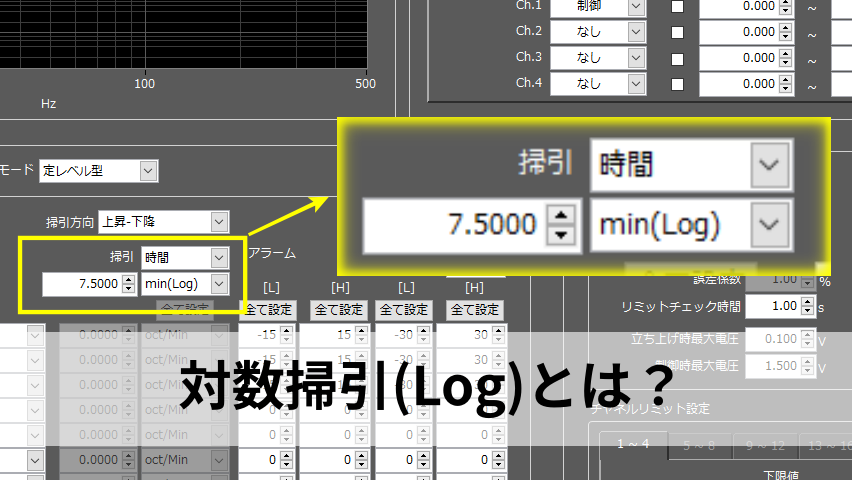Image resolution: width=852 pixels, height=480 pixels.
Task: Open the Ch.1 制御 dropdown
Action: 636,6
